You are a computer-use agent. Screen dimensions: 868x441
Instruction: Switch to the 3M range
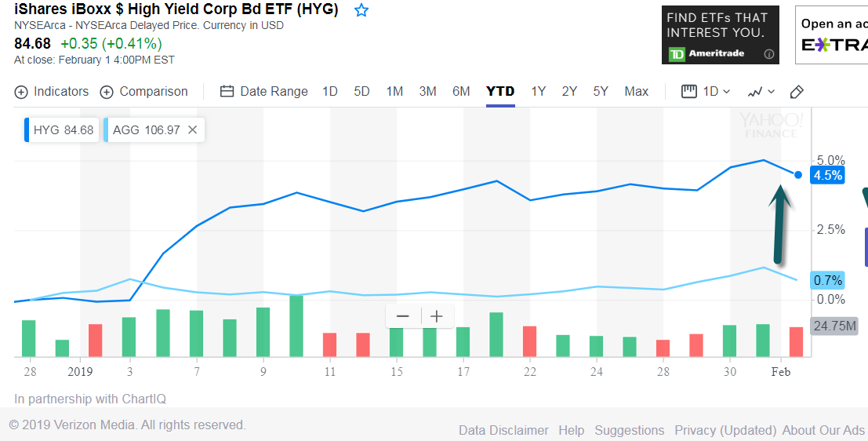[427, 91]
